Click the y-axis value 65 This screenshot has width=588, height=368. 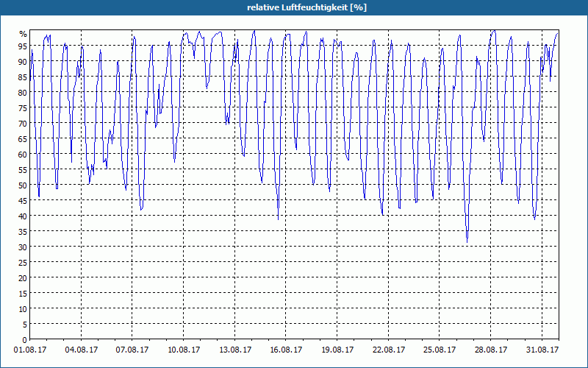(23, 139)
